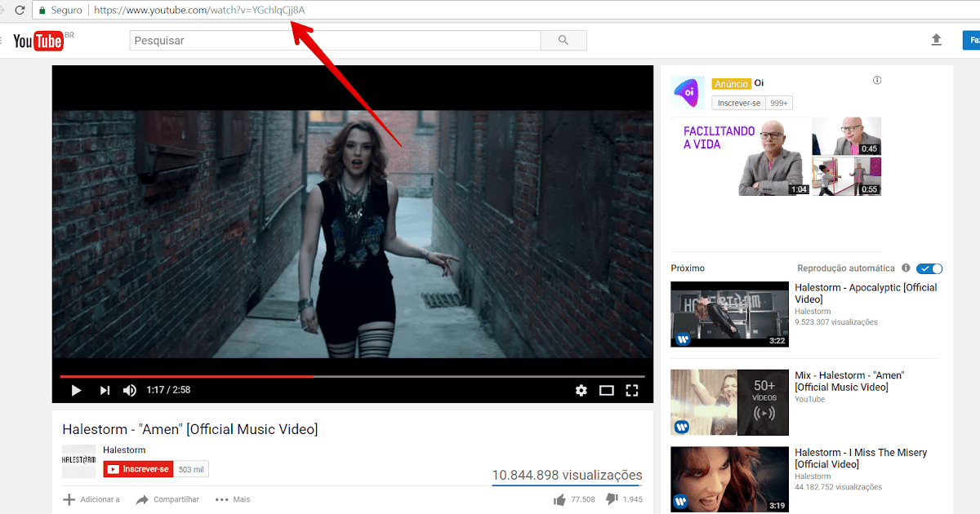Open Halestorm channel name link below title

tap(124, 450)
